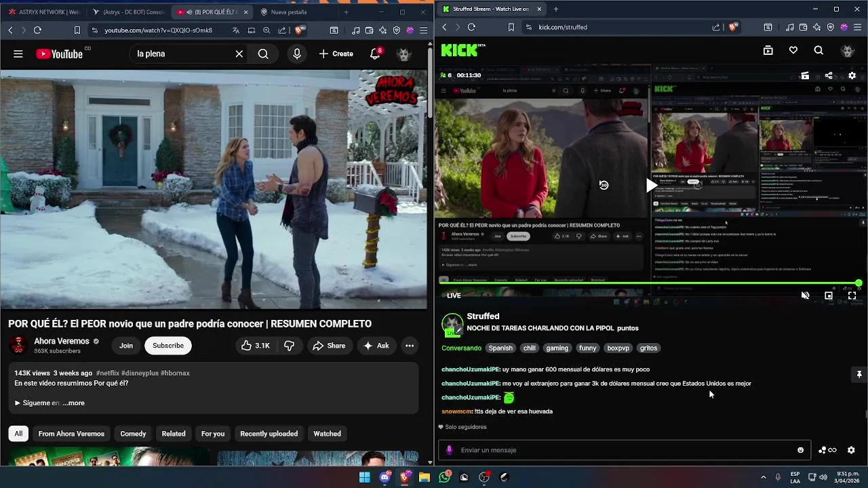Open Kick chat settings gear

point(851,450)
